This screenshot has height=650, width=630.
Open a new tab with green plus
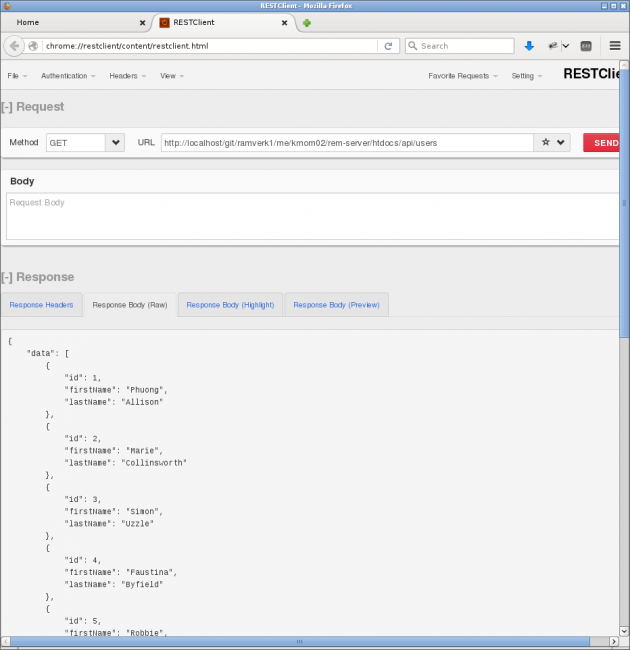(x=307, y=23)
